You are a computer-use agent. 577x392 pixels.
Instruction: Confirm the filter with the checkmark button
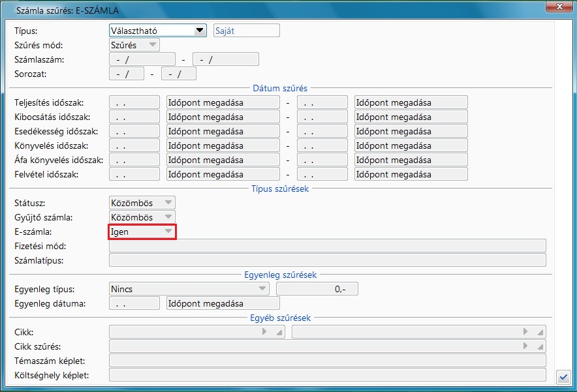pos(562,376)
